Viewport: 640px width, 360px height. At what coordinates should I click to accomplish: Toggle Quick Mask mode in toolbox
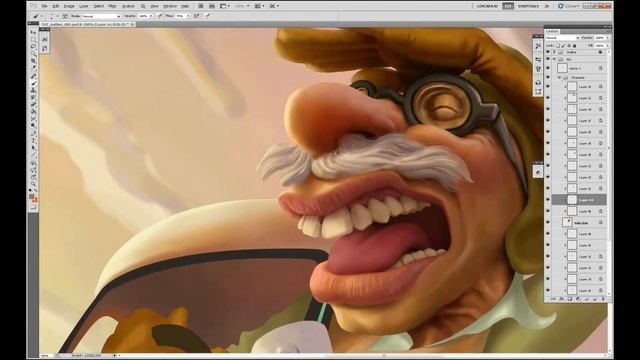[x=33, y=207]
